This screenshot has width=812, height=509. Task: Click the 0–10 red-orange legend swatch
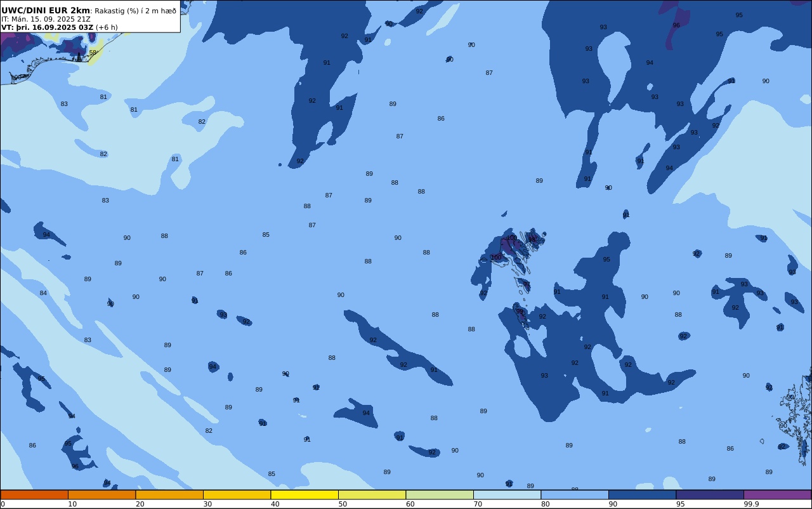pyautogui.click(x=34, y=494)
